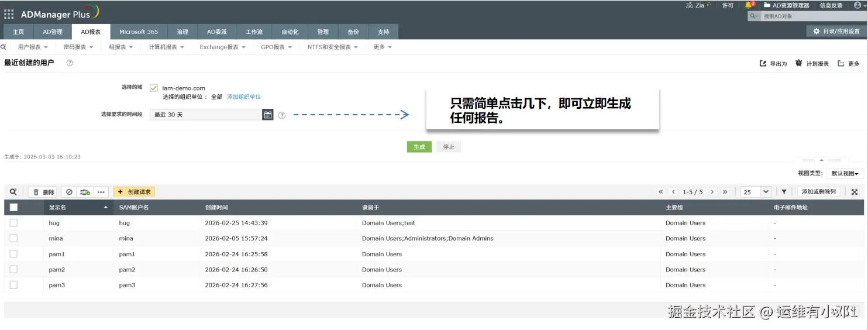Click the gear in 目录/应用设置

pos(817,31)
